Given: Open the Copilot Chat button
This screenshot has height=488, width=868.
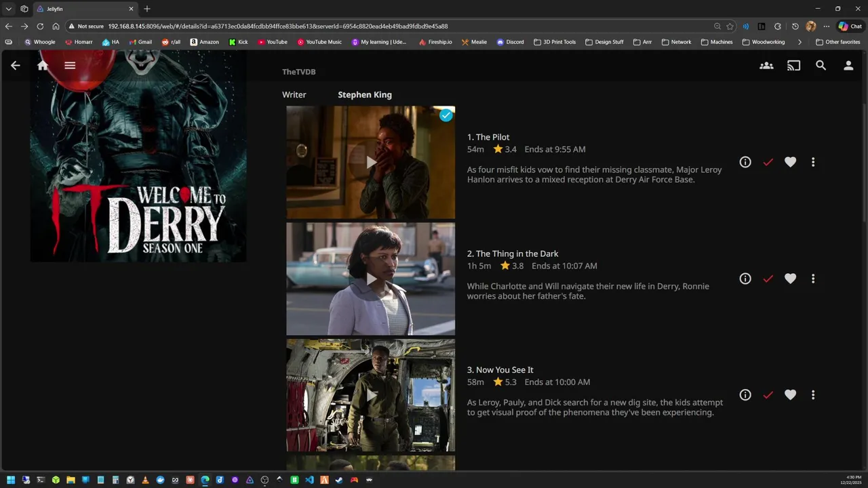Looking at the screenshot, I should click(x=850, y=26).
